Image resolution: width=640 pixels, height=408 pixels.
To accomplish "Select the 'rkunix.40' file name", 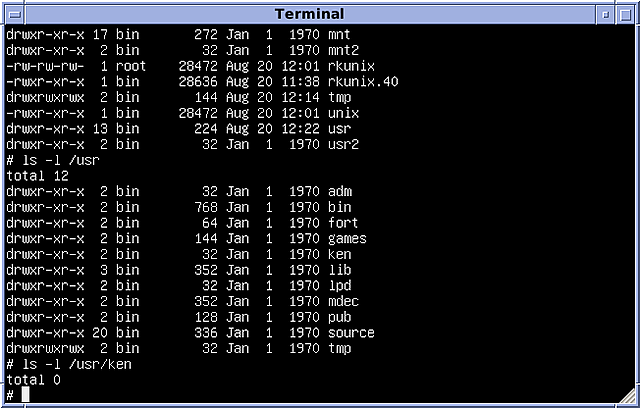I will (363, 82).
